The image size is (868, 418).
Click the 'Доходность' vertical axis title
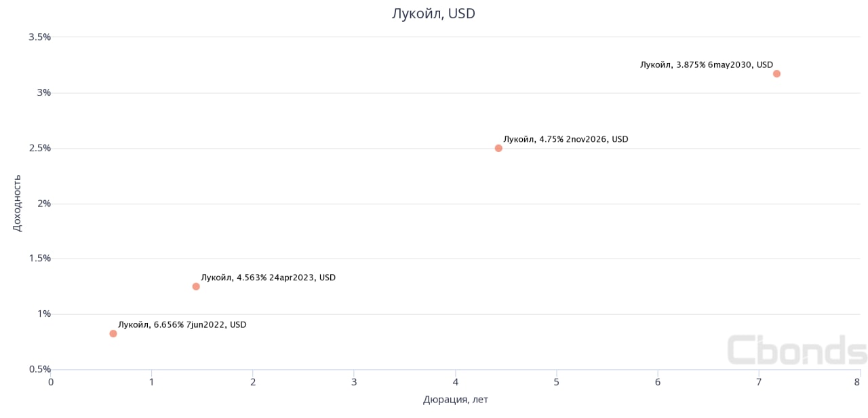18,203
